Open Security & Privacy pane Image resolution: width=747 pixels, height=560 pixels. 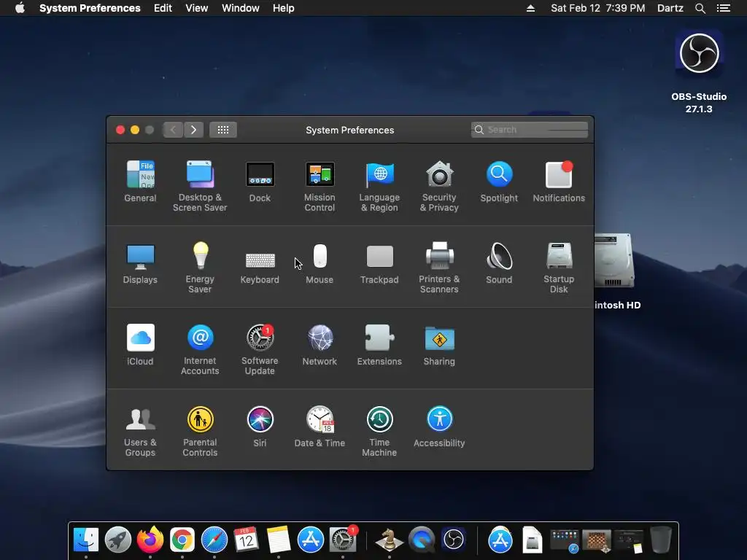(x=439, y=186)
